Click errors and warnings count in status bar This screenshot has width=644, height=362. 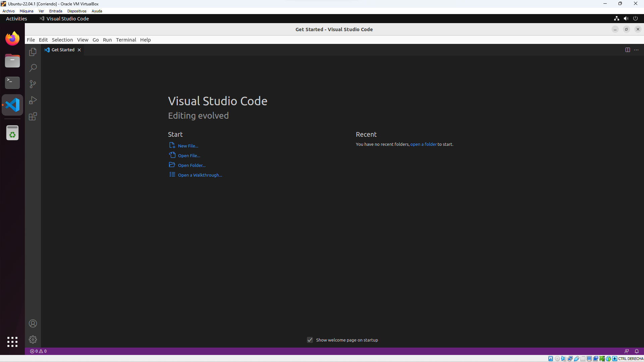(x=38, y=351)
